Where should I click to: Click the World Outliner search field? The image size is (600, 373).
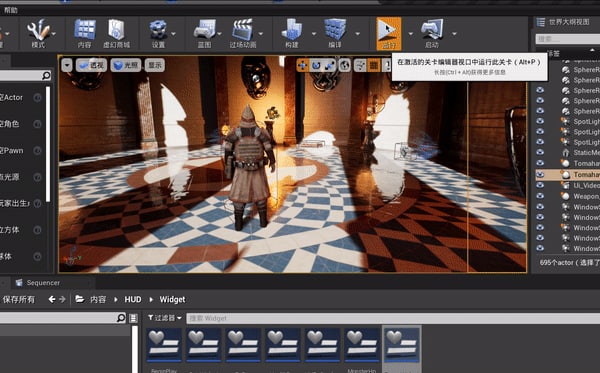point(568,39)
